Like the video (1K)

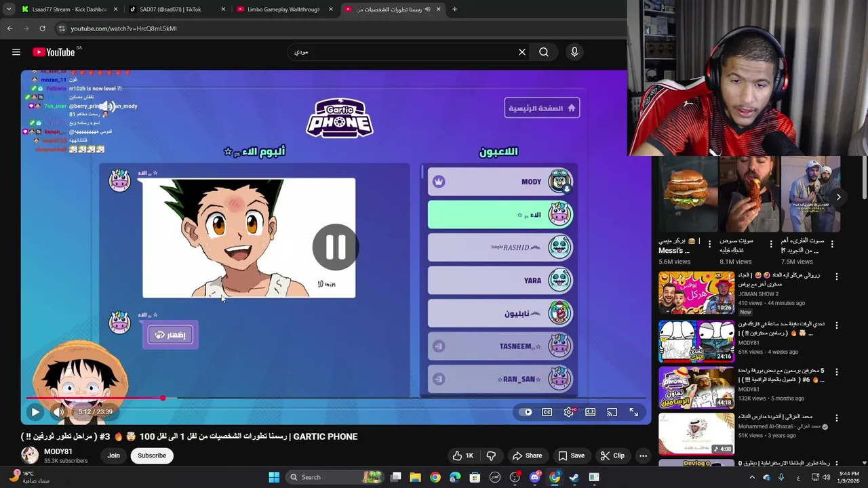[x=462, y=455]
